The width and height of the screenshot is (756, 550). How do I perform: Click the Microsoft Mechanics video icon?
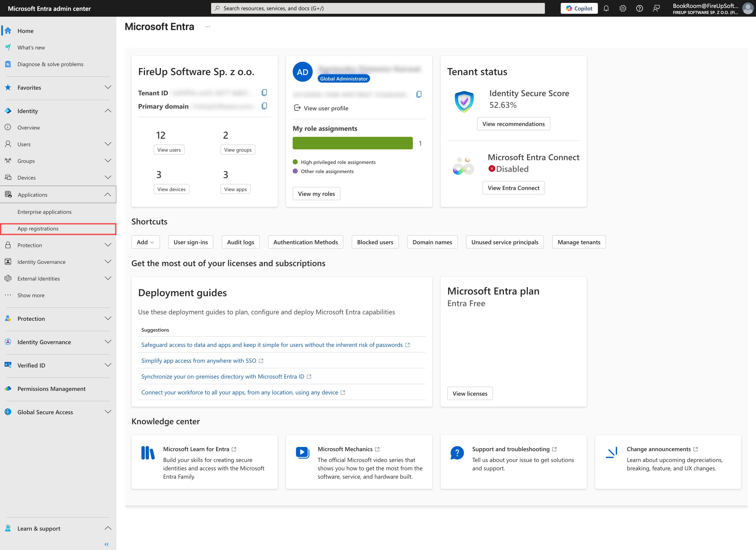tap(302, 452)
